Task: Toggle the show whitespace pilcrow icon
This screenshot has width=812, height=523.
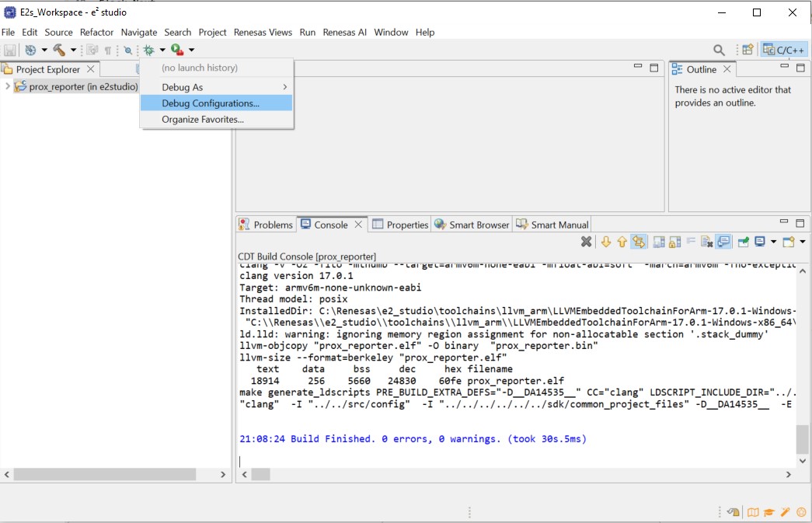Action: coord(108,51)
